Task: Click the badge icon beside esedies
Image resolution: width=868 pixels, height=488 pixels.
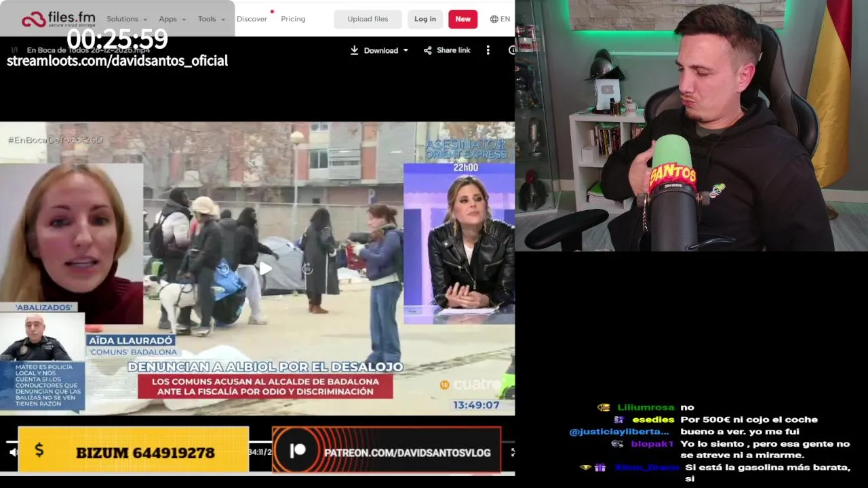Action: pos(618,420)
